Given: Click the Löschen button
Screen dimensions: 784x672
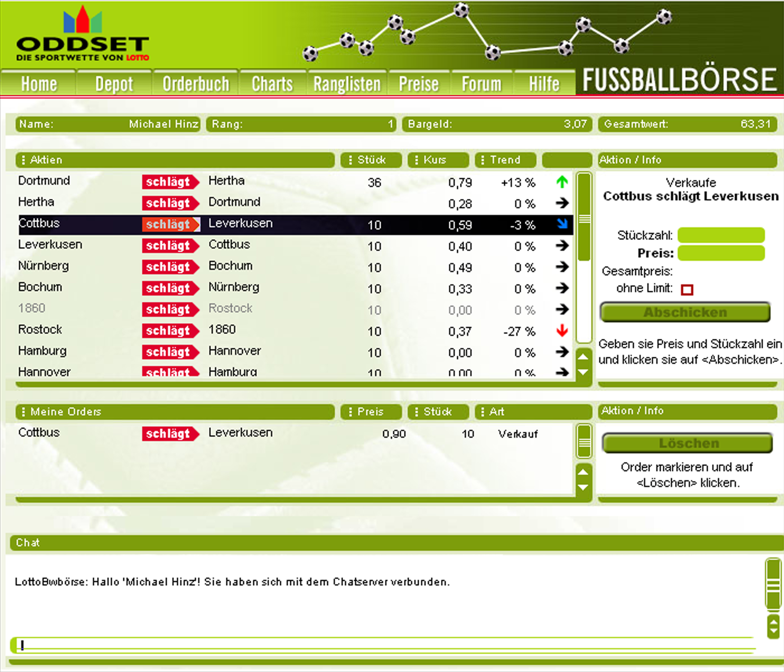Looking at the screenshot, I should click(688, 443).
